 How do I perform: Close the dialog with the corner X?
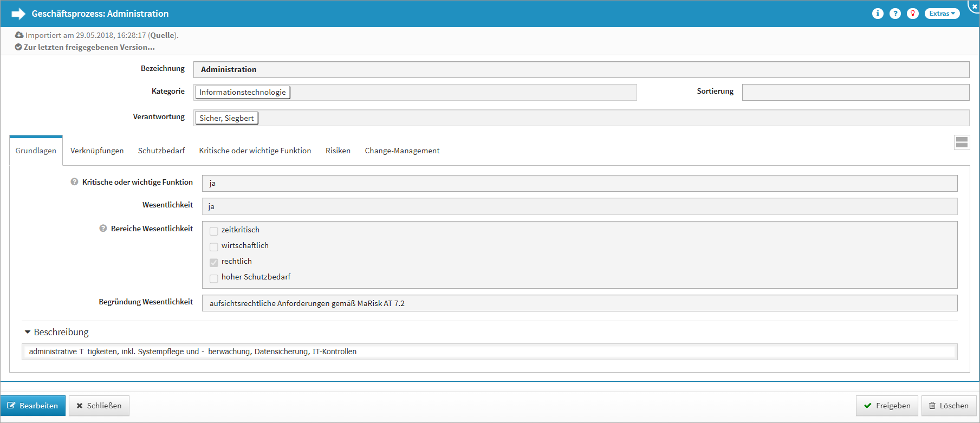[974, 6]
